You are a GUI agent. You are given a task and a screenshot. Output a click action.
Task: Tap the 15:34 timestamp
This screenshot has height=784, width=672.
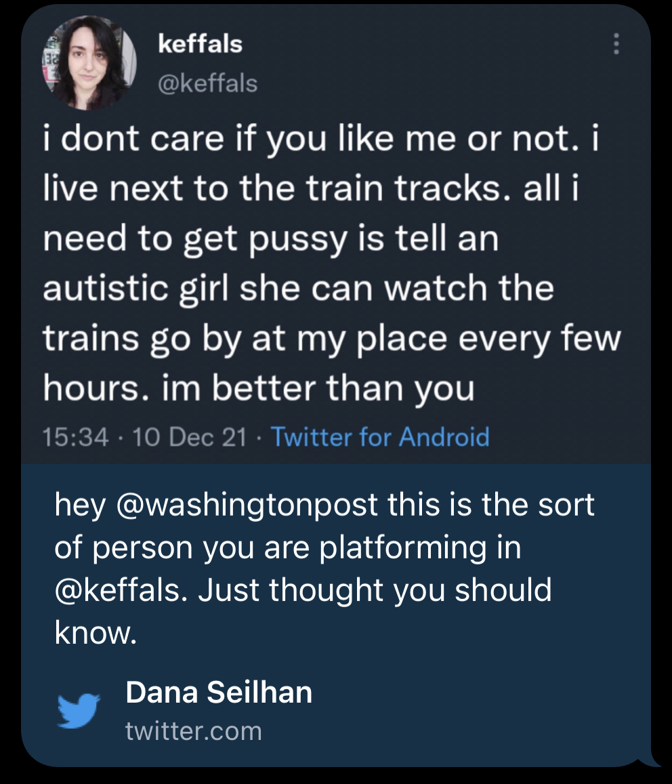pos(75,437)
